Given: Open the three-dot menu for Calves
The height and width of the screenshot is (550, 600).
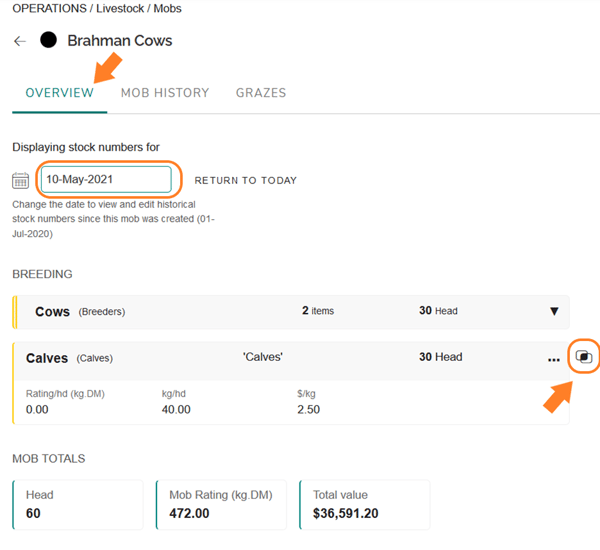Looking at the screenshot, I should click(554, 359).
